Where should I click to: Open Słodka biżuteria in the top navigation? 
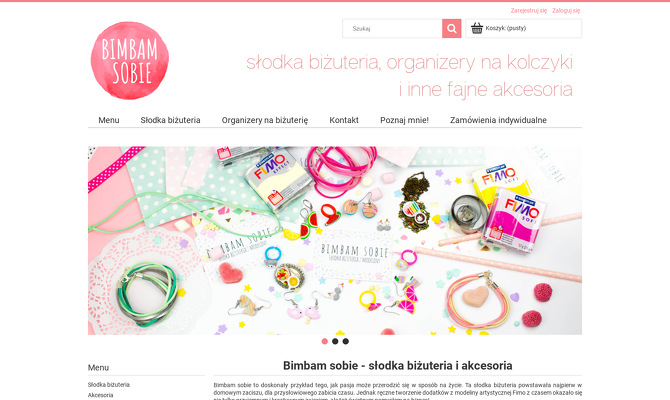pos(170,120)
